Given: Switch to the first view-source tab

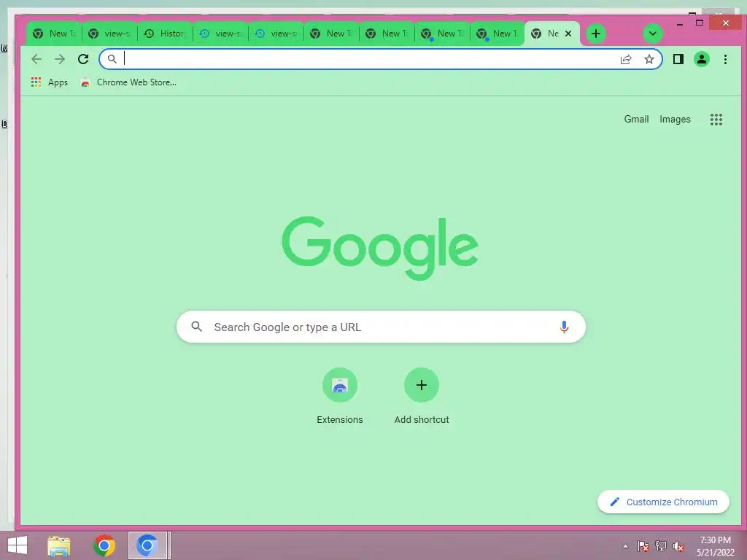Looking at the screenshot, I should point(109,34).
